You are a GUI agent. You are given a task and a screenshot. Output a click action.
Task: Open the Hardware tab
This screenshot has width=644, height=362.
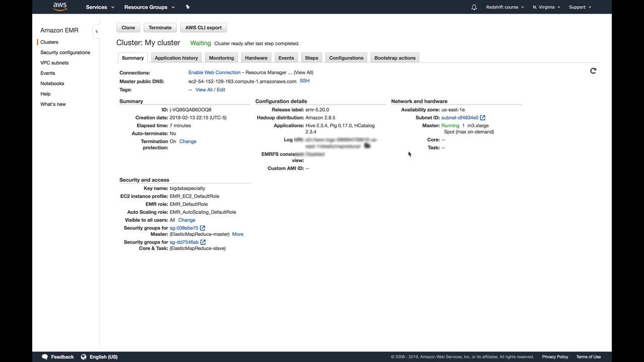256,58
